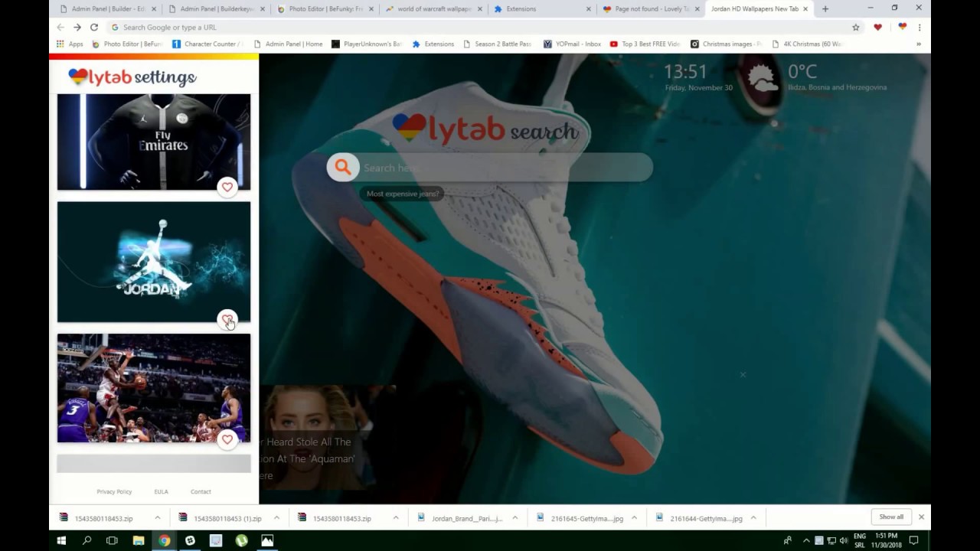Open the Photos app taskbar icon
980x551 pixels.
click(267, 540)
